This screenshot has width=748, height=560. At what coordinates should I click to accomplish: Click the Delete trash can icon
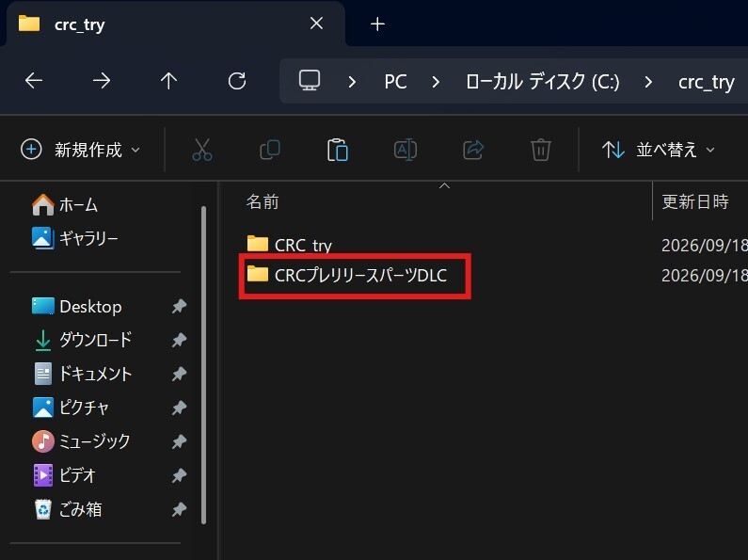(x=540, y=150)
